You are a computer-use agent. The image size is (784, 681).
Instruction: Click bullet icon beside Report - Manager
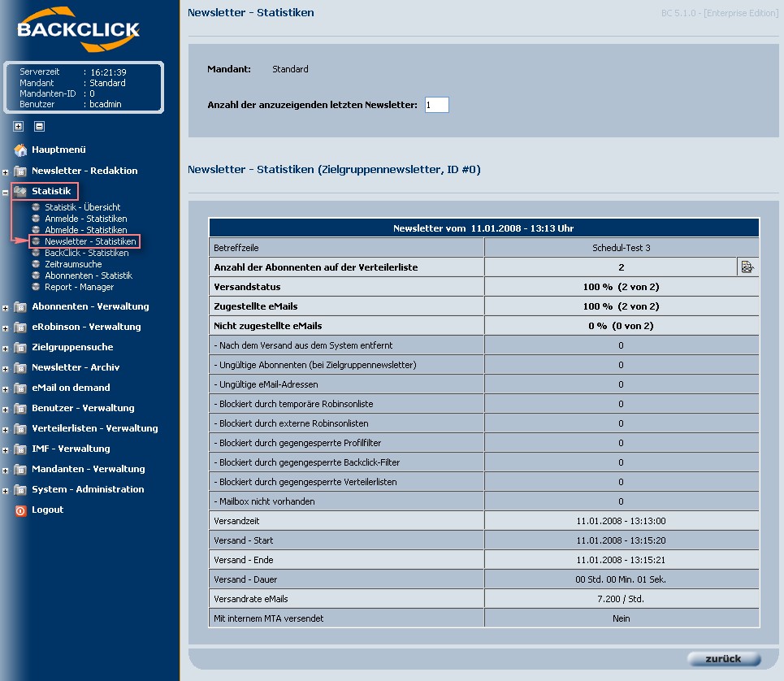pyautogui.click(x=36, y=287)
